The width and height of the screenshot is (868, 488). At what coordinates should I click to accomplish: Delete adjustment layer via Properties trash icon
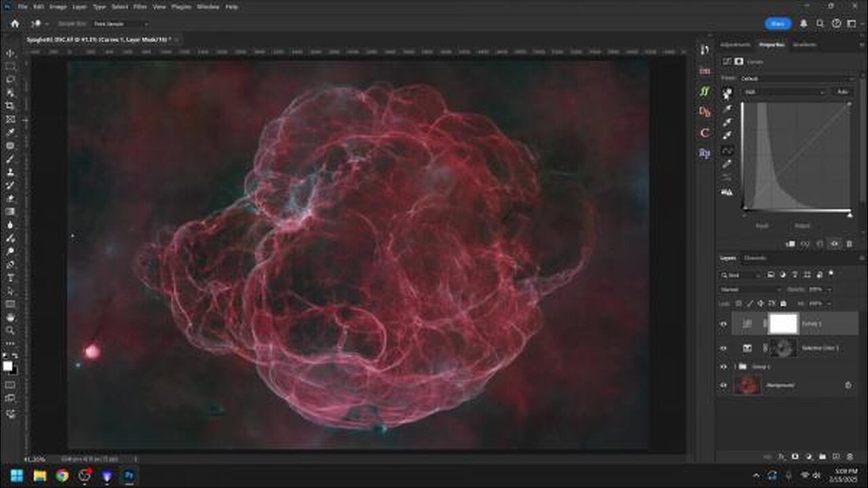(849, 243)
